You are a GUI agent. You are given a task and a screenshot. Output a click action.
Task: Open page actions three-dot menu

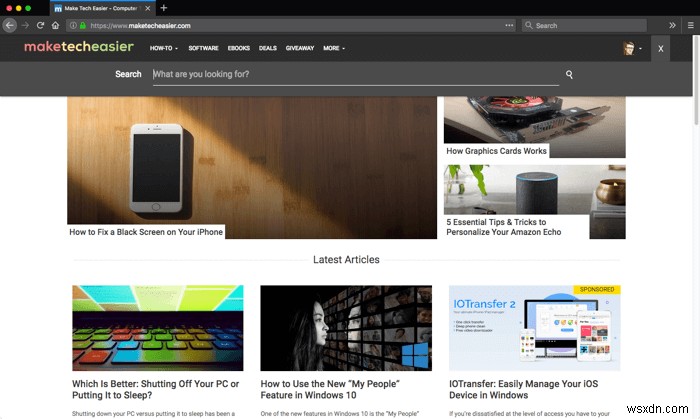(509, 25)
